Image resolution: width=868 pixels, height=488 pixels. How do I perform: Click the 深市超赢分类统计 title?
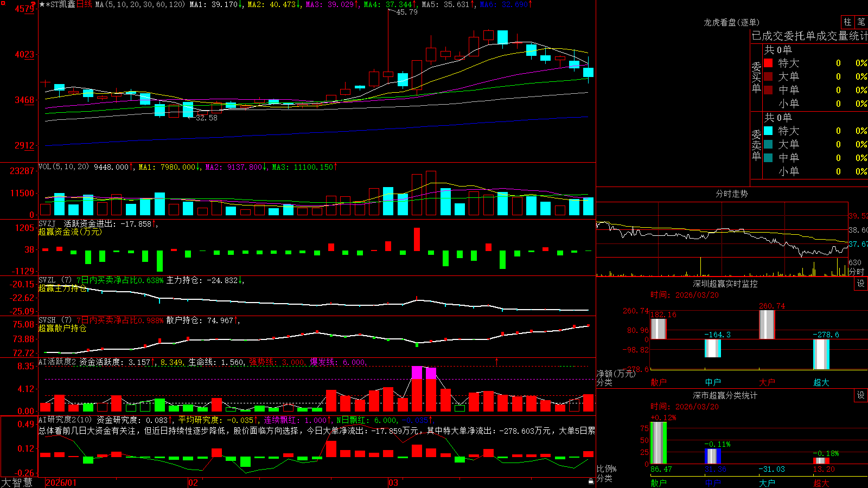pos(725,395)
